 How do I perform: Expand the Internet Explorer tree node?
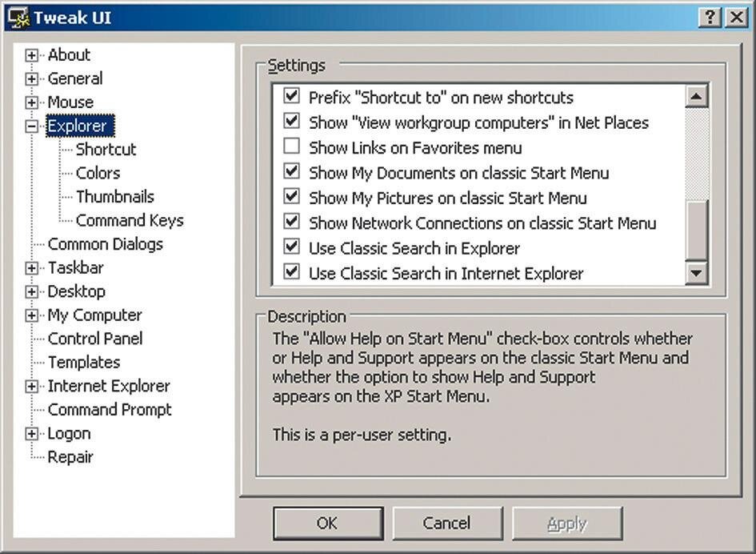tap(32, 387)
